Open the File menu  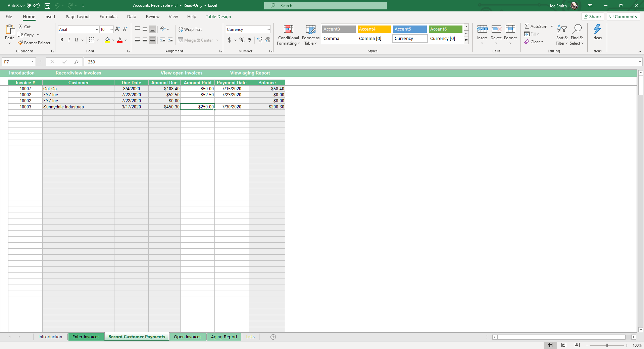9,17
